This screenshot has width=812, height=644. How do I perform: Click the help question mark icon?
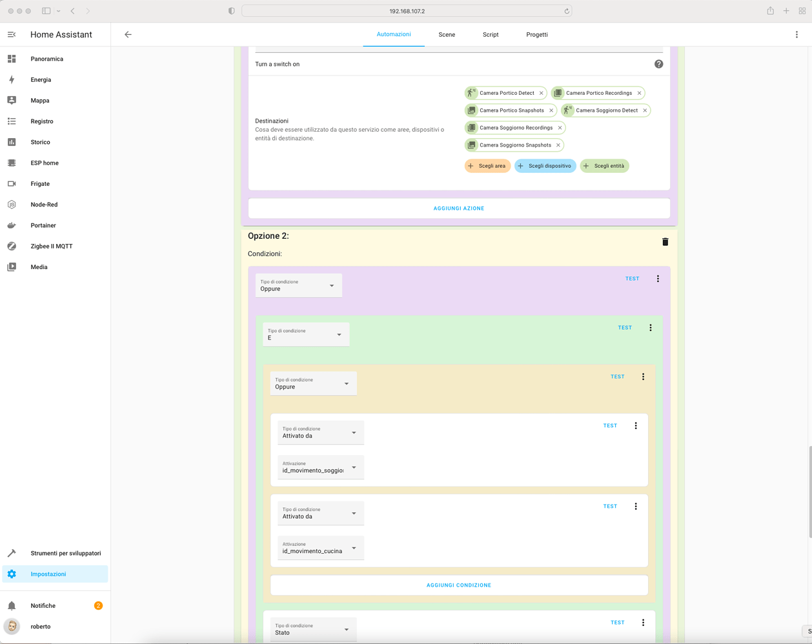(658, 64)
